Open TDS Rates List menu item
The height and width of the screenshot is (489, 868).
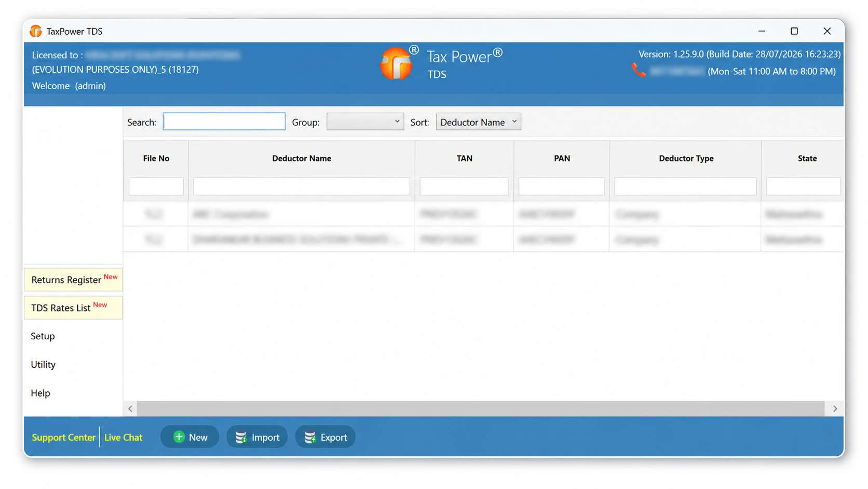click(73, 308)
